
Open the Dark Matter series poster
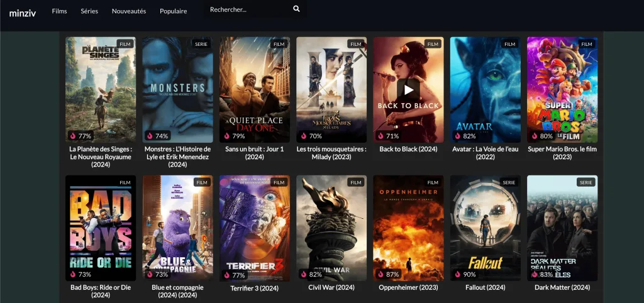pyautogui.click(x=562, y=228)
